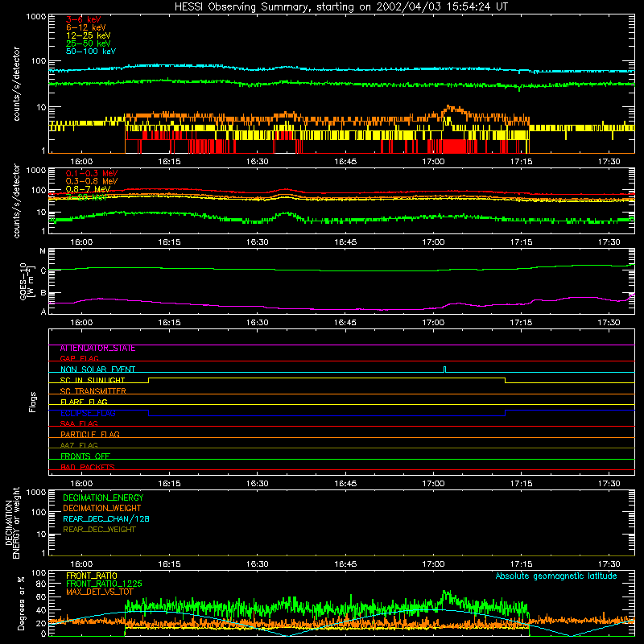Screen dimensions: 644x644
Task: Click the Flags axis label
Action: pyautogui.click(x=32, y=402)
